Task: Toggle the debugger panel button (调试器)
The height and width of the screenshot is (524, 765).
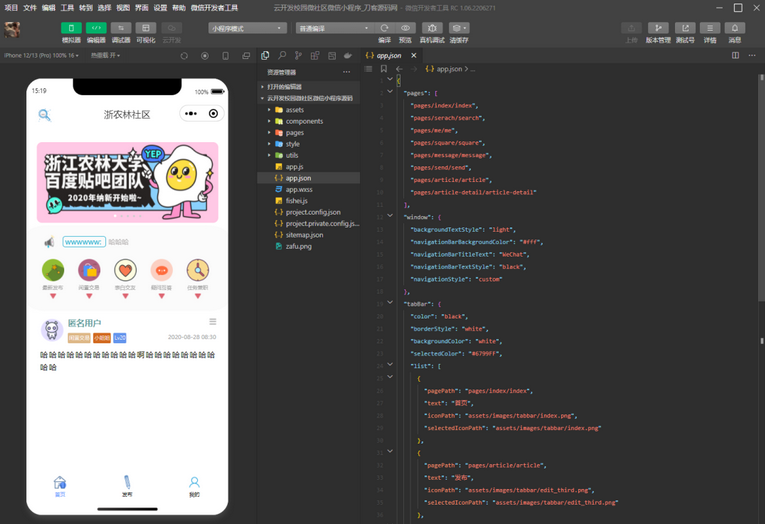Action: pos(121,28)
